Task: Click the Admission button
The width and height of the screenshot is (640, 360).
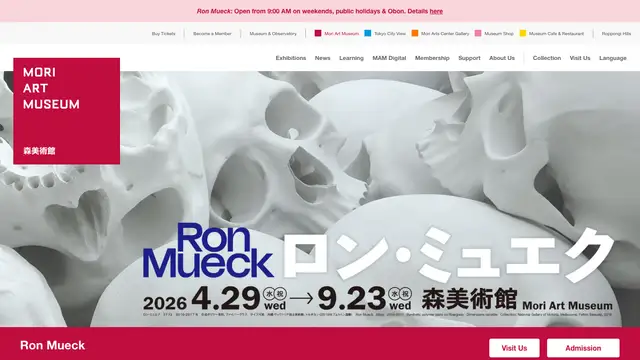Action: (583, 348)
